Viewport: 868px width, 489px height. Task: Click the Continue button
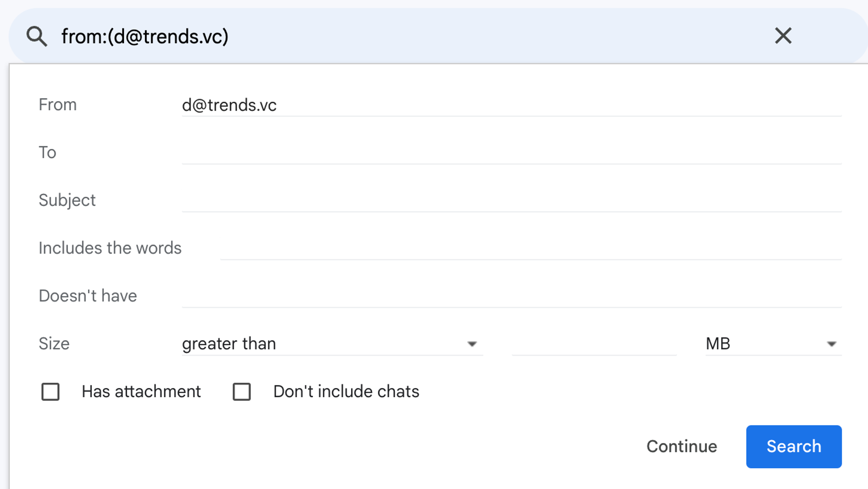(x=682, y=446)
